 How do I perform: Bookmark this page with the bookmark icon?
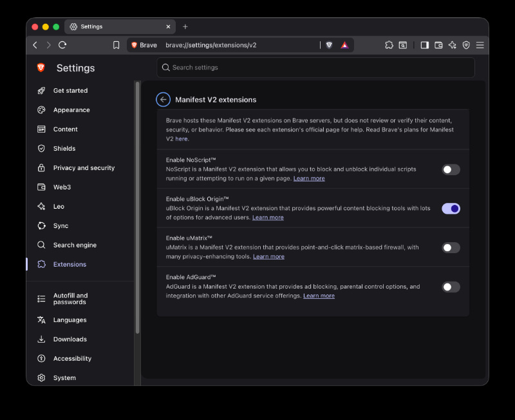tap(117, 45)
